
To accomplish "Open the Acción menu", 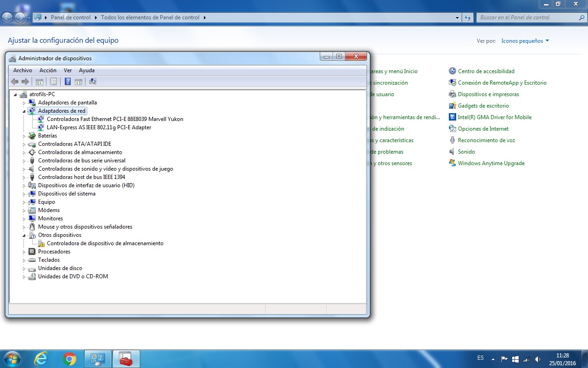I will [x=48, y=70].
